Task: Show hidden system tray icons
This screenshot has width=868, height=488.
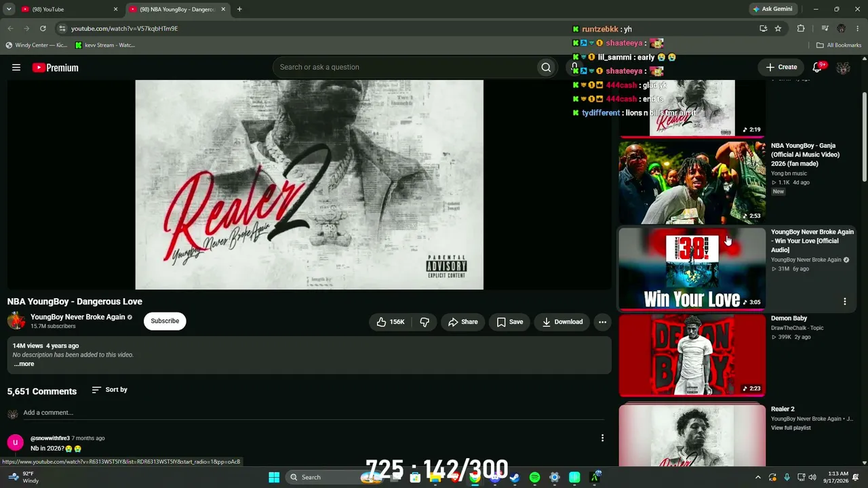Action: point(758,477)
